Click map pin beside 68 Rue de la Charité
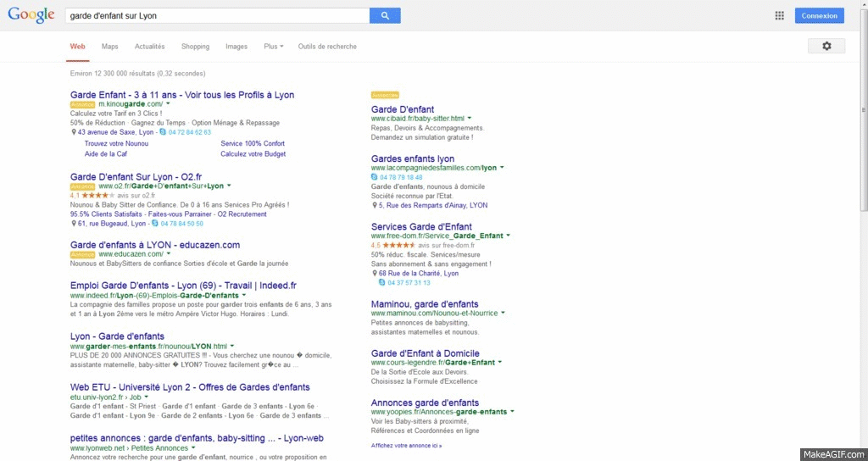This screenshot has height=461, width=868. [374, 274]
